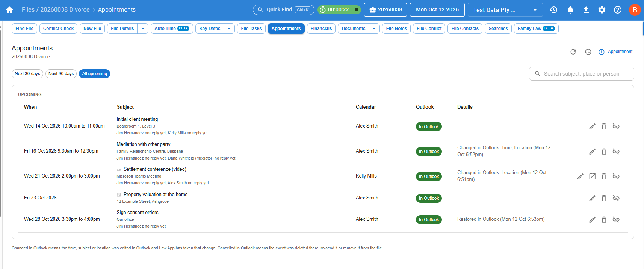
Task: Open Auto Time beta
Action: 172,29
